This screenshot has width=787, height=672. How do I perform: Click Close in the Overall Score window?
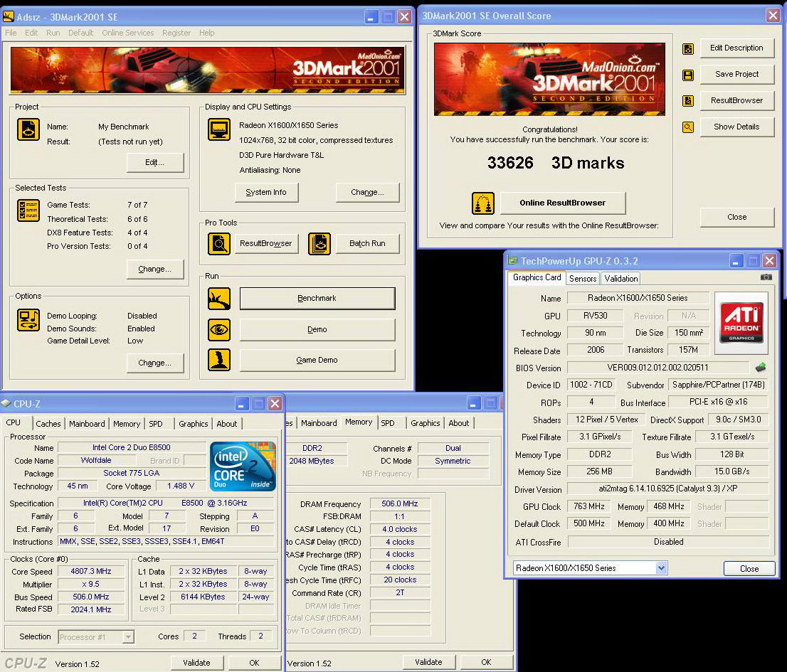pos(736,217)
